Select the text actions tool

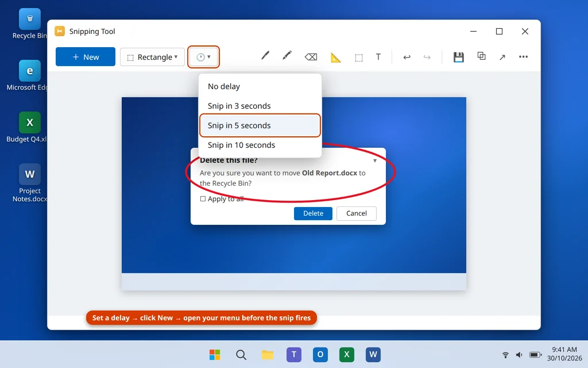[x=378, y=57]
